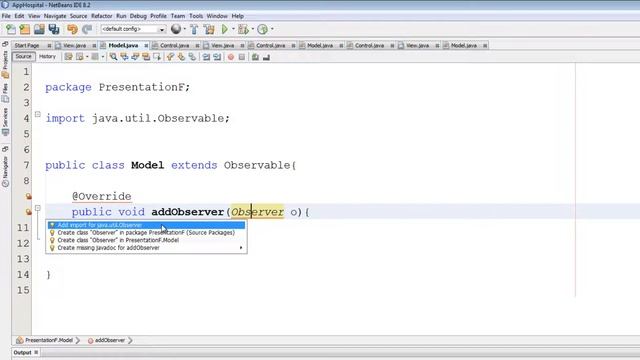Expand Create missing javadoc submenu arrow

click(x=241, y=248)
